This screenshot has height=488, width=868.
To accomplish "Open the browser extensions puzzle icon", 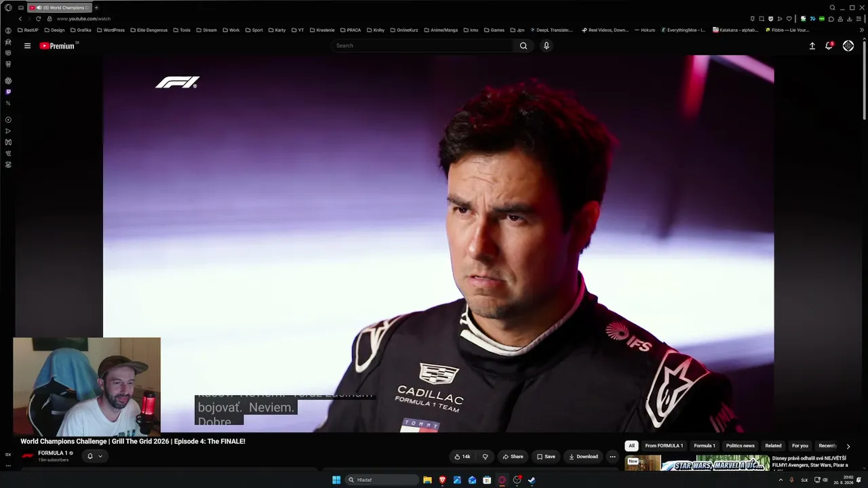I will point(831,19).
